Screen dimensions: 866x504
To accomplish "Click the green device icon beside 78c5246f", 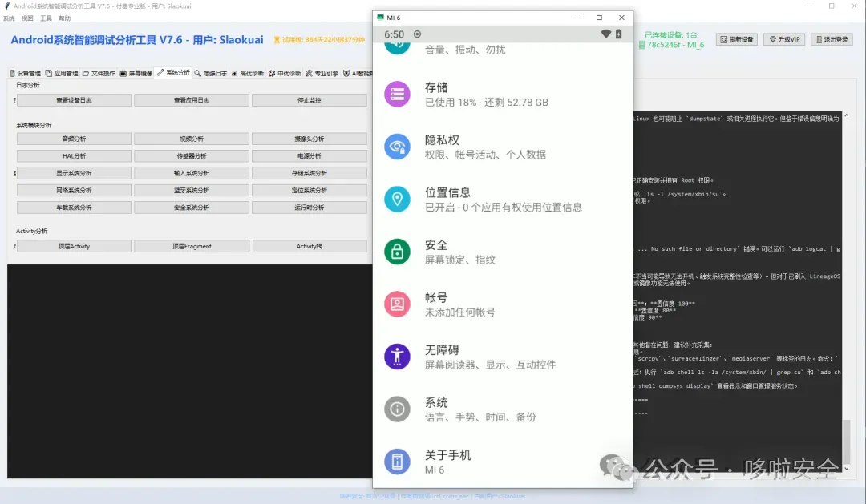I will point(641,45).
